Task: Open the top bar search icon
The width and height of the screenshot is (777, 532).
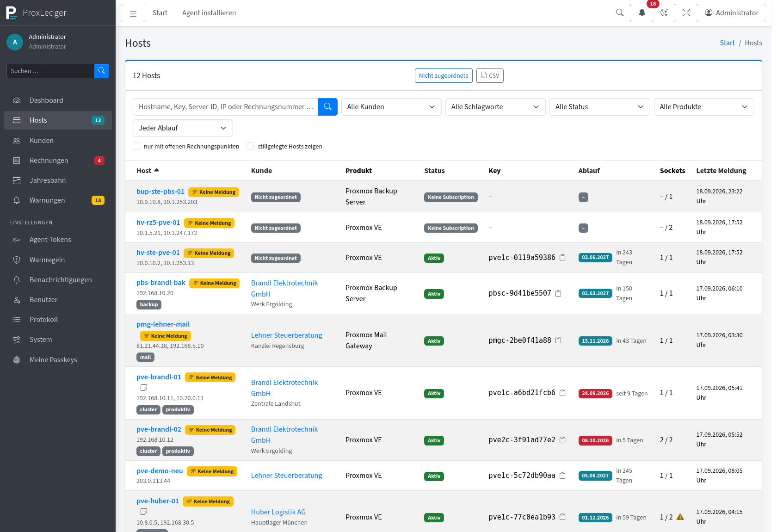Action: pos(620,13)
